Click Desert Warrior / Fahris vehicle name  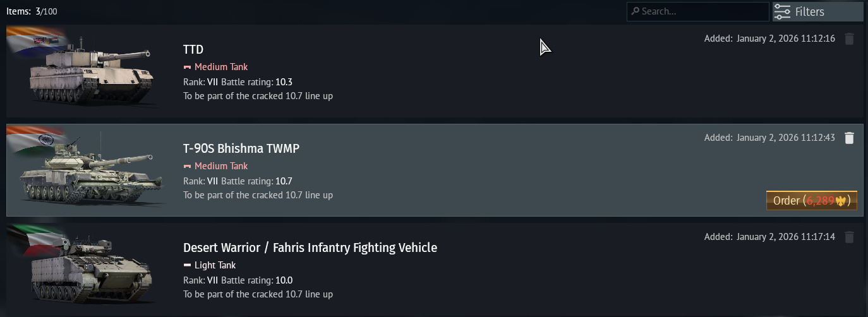(310, 248)
